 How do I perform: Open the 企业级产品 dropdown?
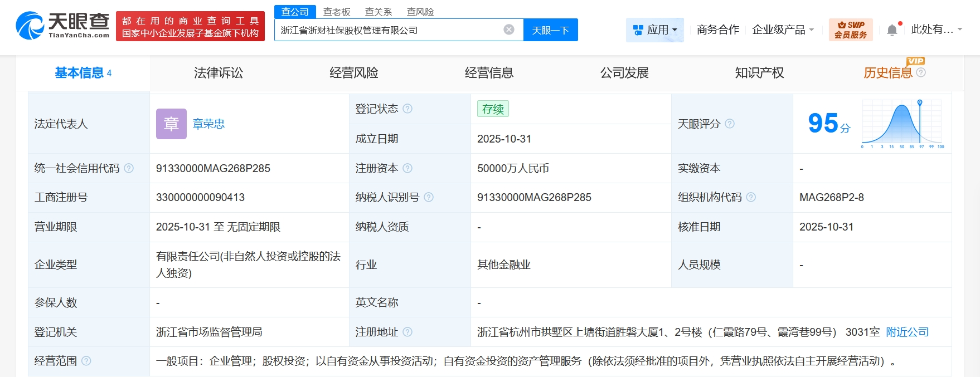[783, 30]
